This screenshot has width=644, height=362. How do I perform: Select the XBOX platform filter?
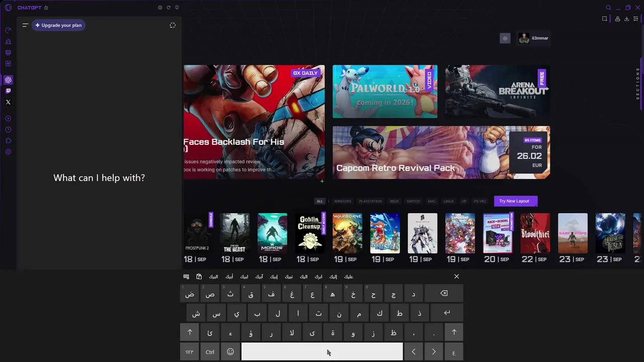click(394, 201)
